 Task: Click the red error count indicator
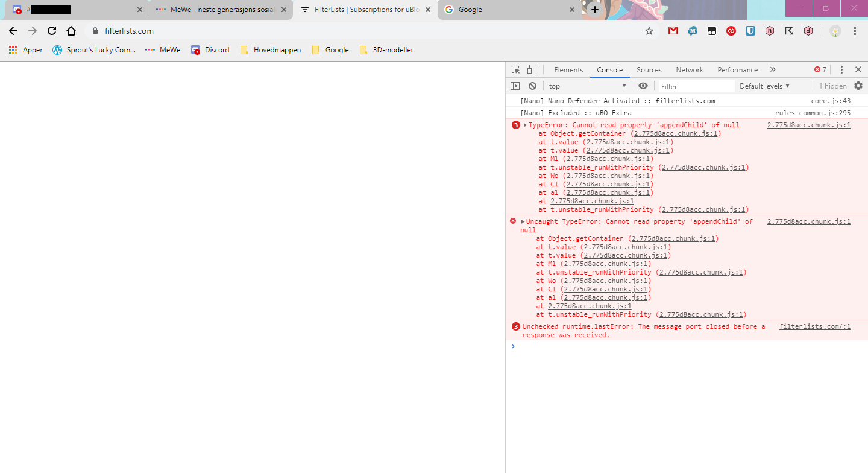[x=820, y=70]
